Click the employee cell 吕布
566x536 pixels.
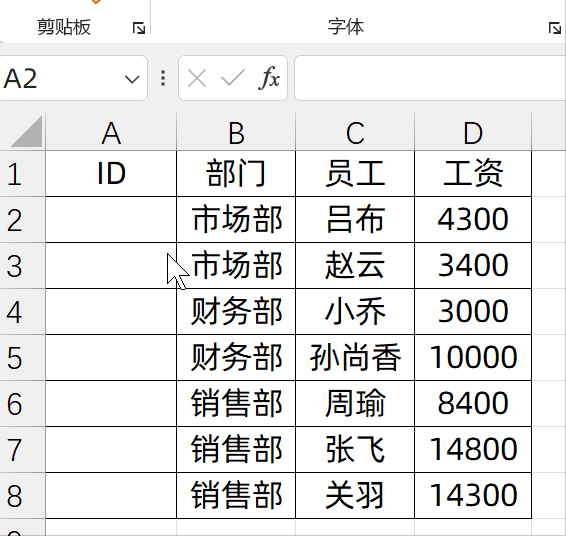coord(355,219)
